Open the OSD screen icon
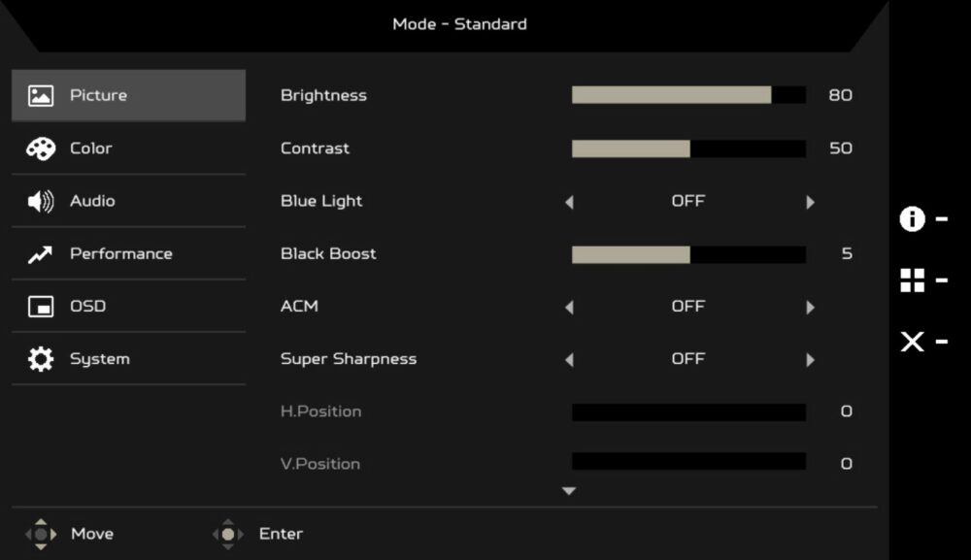The width and height of the screenshot is (971, 560). pos(40,307)
